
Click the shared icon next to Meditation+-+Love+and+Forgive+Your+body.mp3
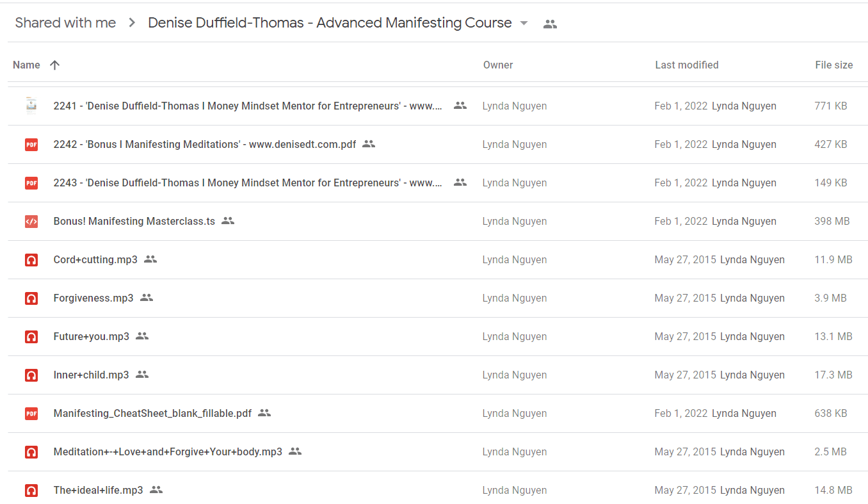[295, 451]
